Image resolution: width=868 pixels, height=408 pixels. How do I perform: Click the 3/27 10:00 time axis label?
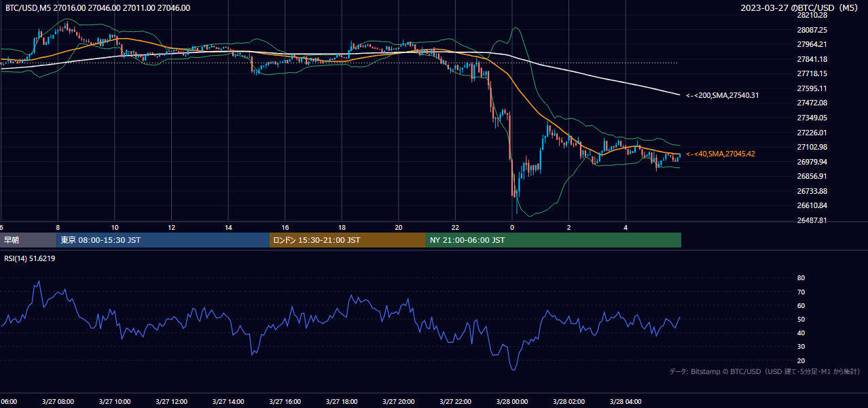(114, 402)
